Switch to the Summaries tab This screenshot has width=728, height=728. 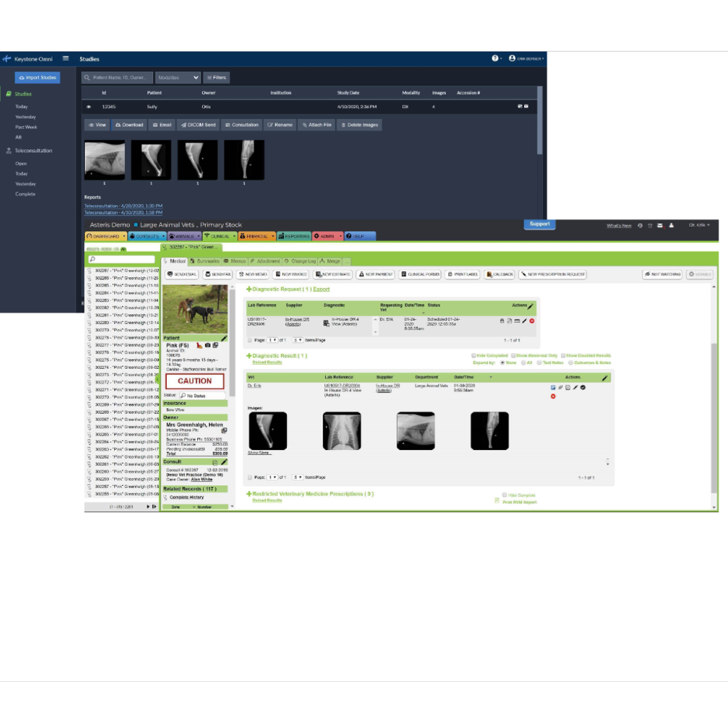pyautogui.click(x=207, y=260)
